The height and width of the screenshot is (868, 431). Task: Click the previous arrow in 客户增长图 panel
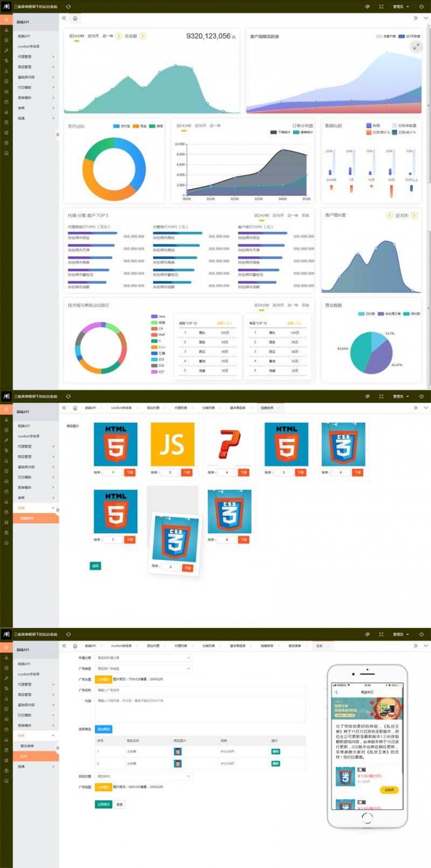coord(390,215)
